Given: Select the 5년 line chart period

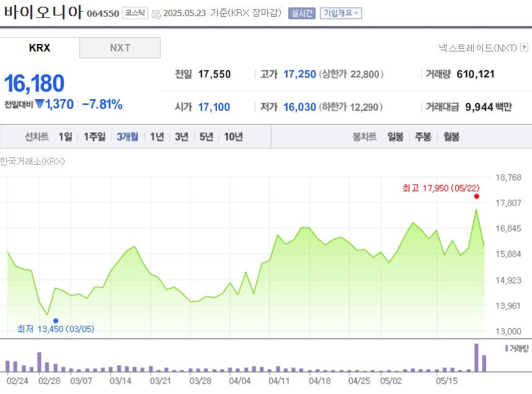Looking at the screenshot, I should pos(206,137).
